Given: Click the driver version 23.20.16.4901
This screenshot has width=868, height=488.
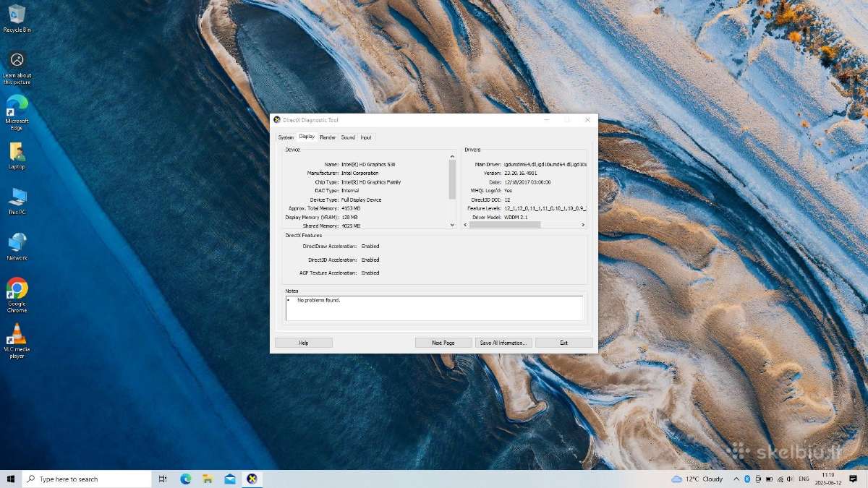Looking at the screenshot, I should click(x=520, y=174).
